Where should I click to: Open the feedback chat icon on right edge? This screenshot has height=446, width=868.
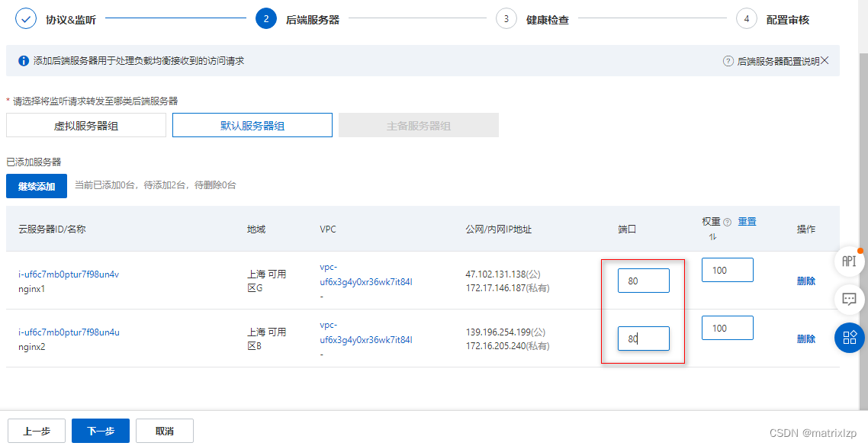point(849,300)
